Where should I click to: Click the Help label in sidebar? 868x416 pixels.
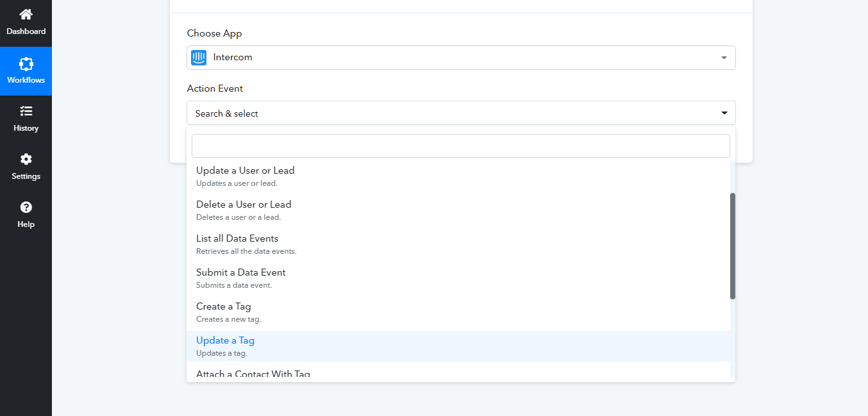pos(26,224)
